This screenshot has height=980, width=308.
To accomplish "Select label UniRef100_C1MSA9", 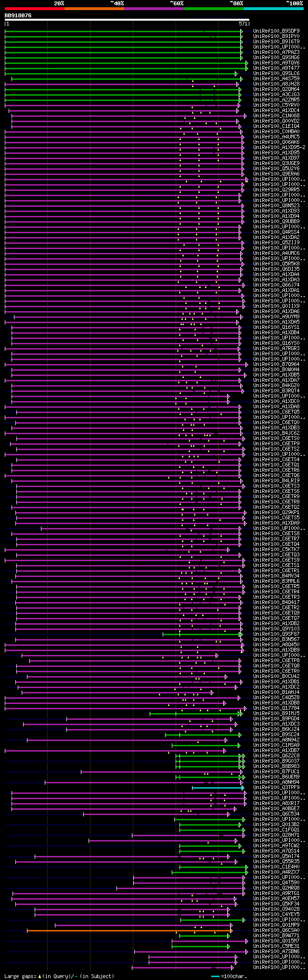I will [276, 745].
